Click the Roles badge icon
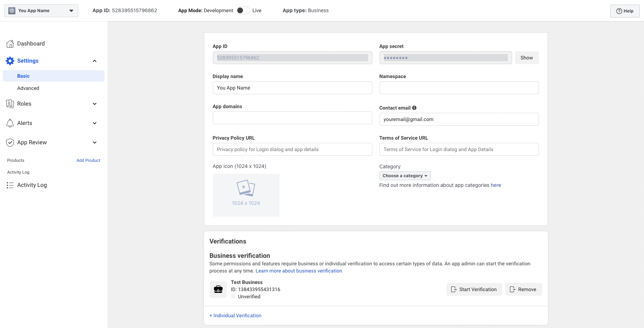 click(x=10, y=104)
